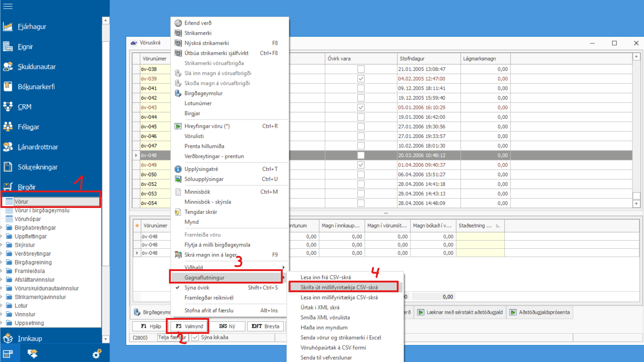
Task: Check Óvirk vara box for öv-038
Action: pos(361,69)
